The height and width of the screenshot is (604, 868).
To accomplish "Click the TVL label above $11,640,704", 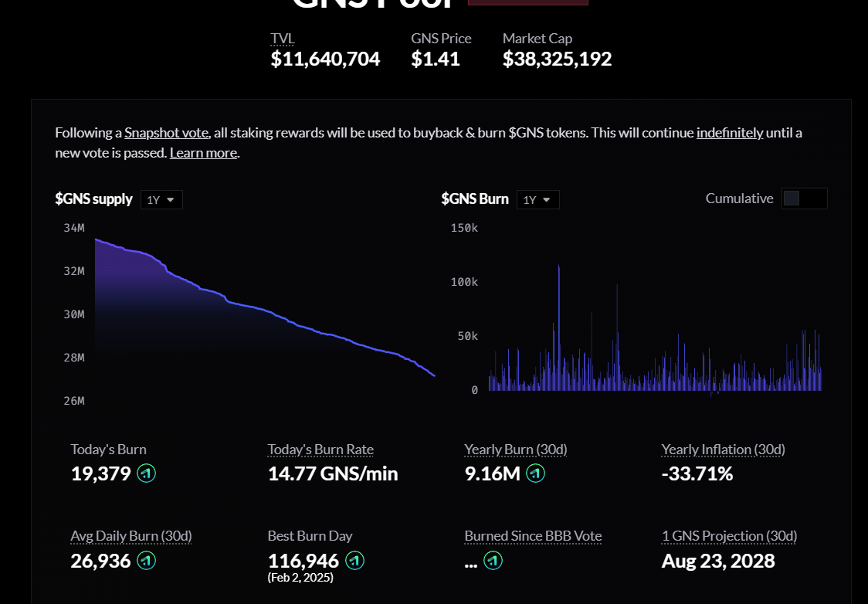I will [x=283, y=39].
